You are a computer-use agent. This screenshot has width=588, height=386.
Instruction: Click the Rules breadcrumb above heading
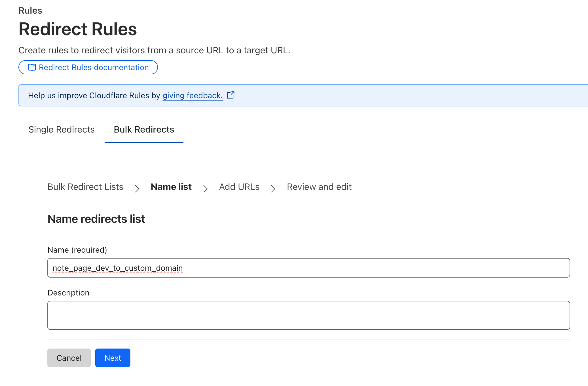pyautogui.click(x=30, y=11)
